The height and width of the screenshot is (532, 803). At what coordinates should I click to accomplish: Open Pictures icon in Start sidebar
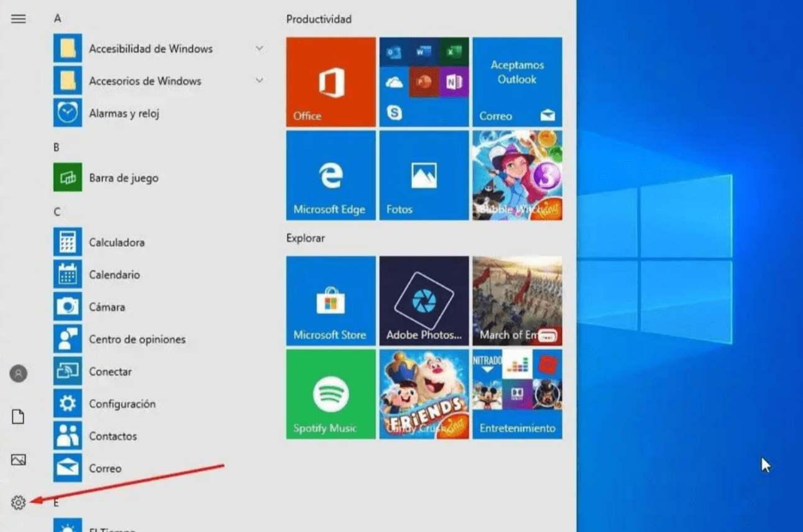click(18, 460)
